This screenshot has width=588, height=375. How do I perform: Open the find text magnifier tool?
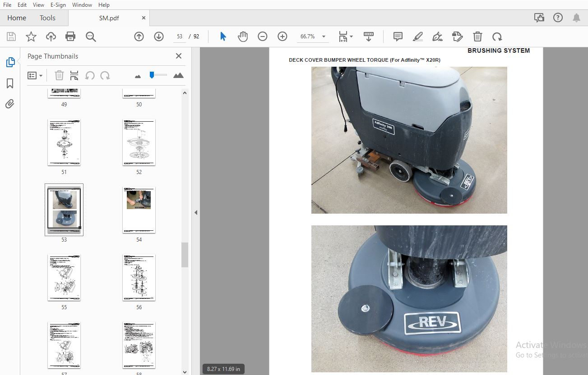click(x=91, y=37)
